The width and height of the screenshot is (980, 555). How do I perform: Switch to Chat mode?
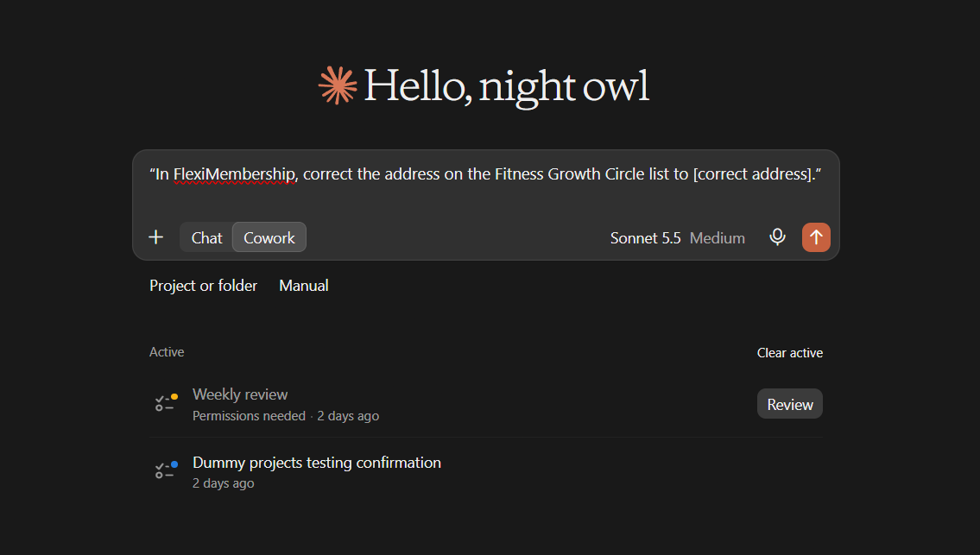pyautogui.click(x=207, y=237)
